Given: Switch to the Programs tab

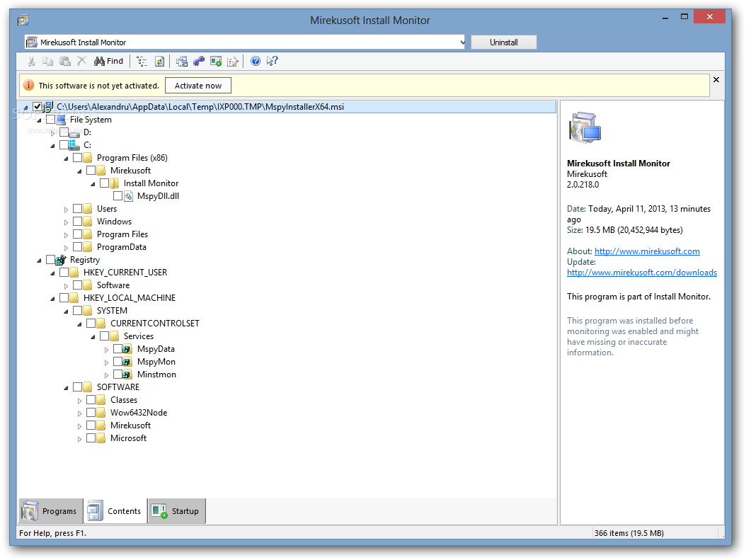Looking at the screenshot, I should pos(50,511).
